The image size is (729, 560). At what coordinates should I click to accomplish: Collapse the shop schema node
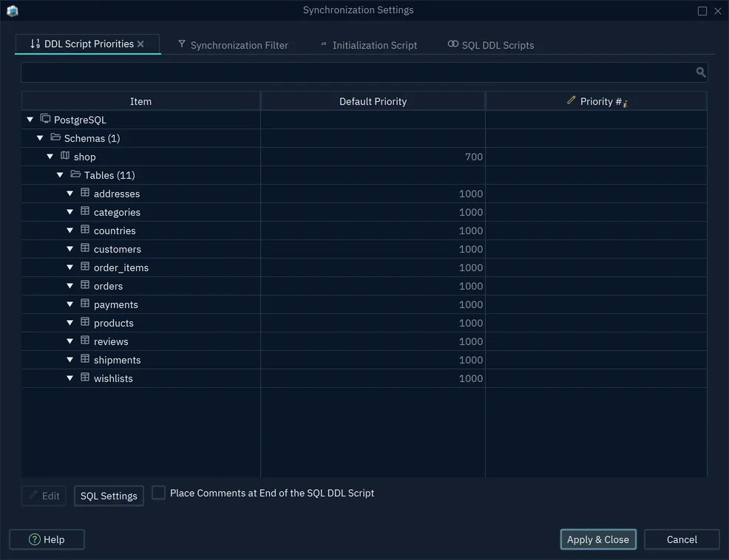click(x=50, y=157)
